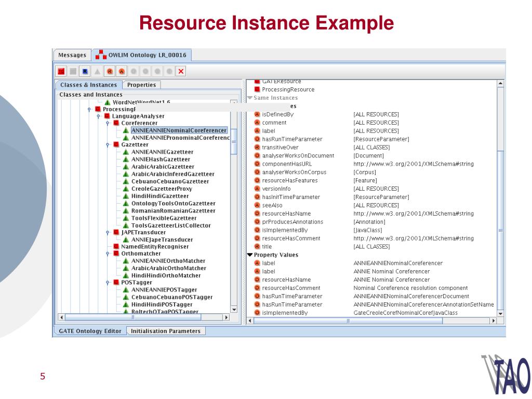Screen dimensions: 532x399
Task: Click the orange O icon beside analyserWorksOnCorpus
Action: 257,172
